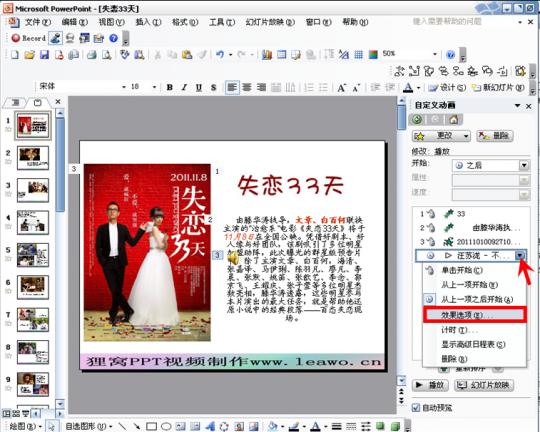The image size is (540, 432).
Task: Open the 插入 menu
Action: point(148,22)
